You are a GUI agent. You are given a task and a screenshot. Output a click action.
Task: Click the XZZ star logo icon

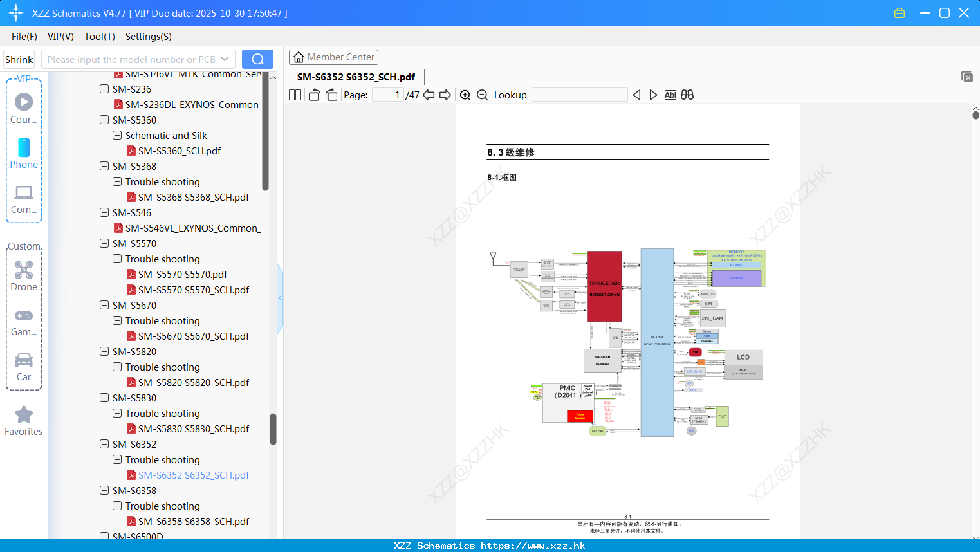point(16,13)
